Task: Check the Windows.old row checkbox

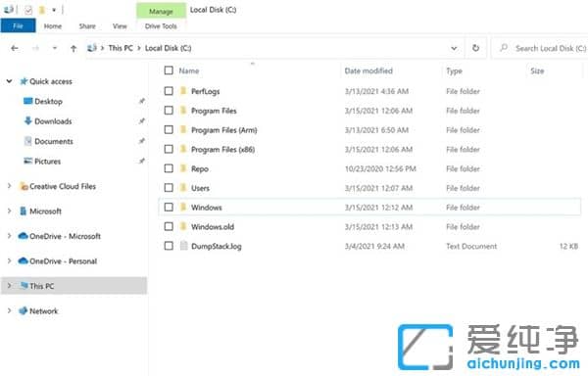Action: 169,226
